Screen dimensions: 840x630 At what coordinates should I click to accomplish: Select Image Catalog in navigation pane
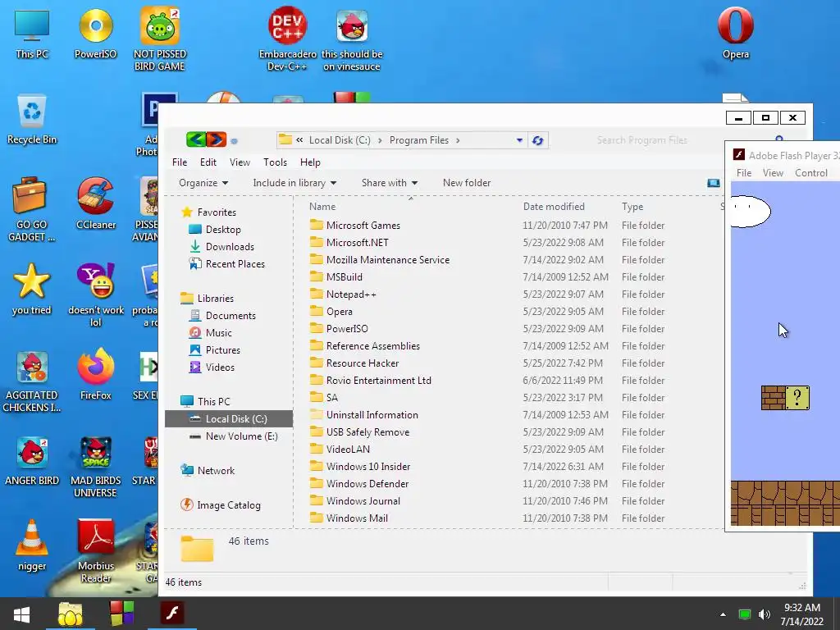pos(228,505)
